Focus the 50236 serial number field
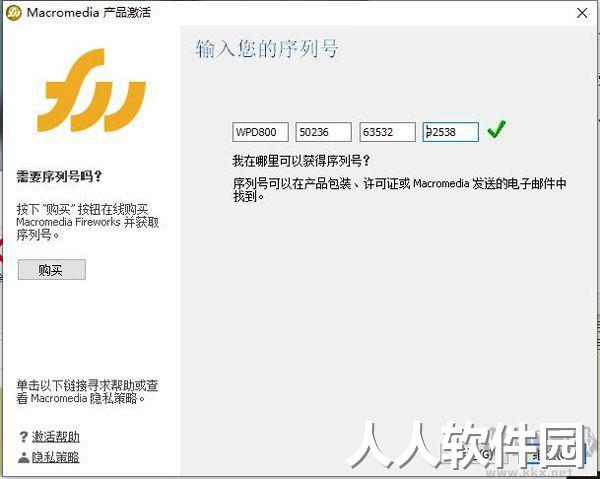This screenshot has height=479, width=600. pyautogui.click(x=323, y=132)
